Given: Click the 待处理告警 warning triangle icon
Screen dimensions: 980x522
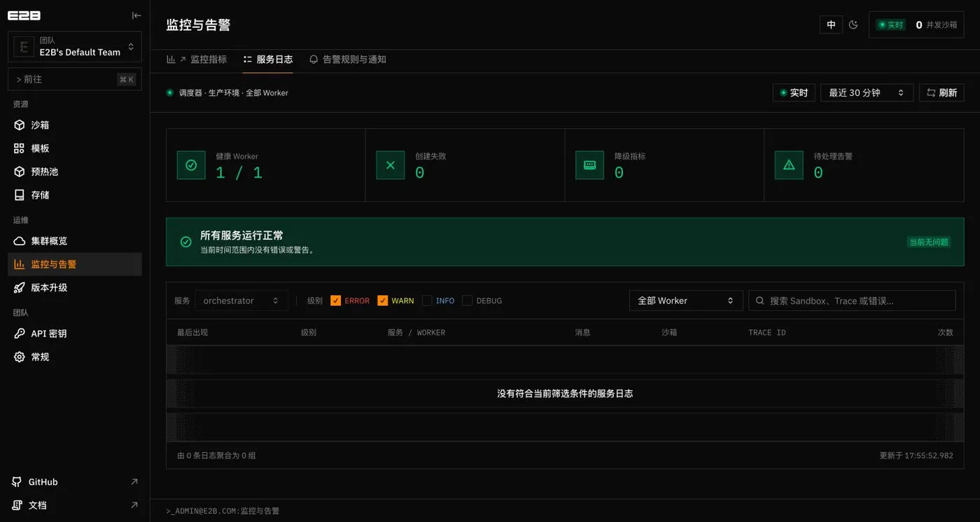Looking at the screenshot, I should point(789,165).
